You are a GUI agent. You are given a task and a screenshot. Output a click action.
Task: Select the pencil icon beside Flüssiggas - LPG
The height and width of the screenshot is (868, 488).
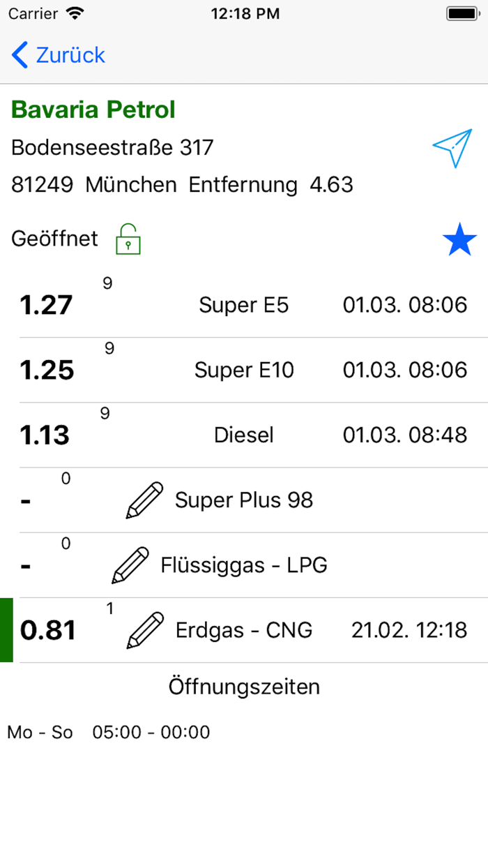pos(130,564)
